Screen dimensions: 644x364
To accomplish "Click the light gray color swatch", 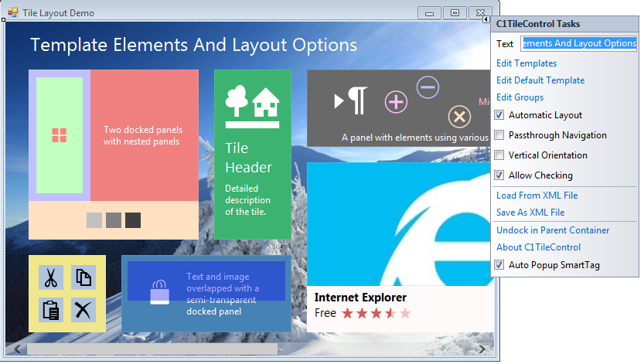I will click(x=94, y=220).
